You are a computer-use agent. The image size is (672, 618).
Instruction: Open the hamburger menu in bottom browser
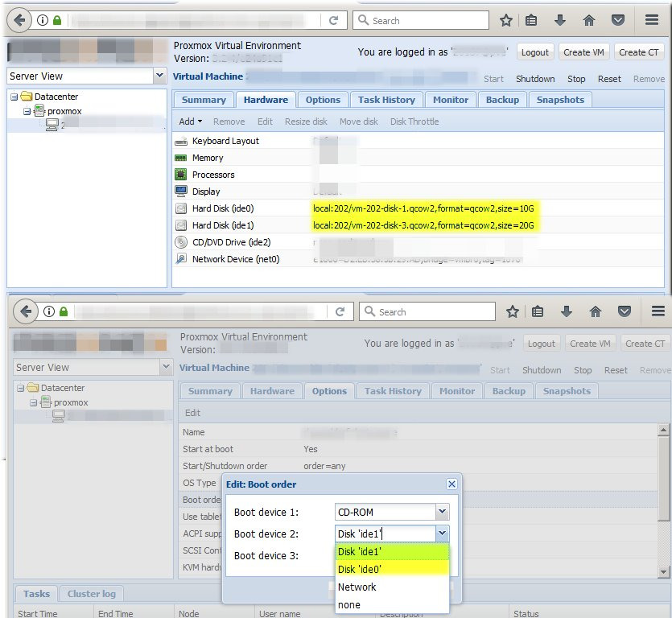click(658, 311)
